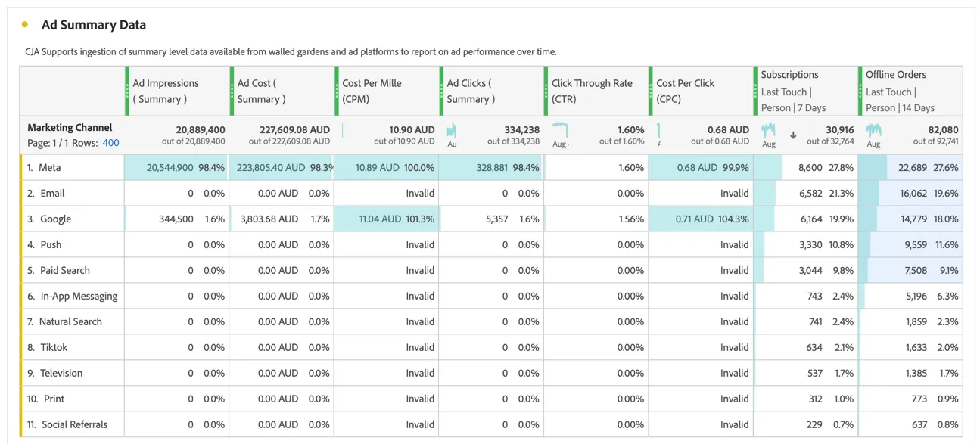Click the 0.71 AUD CPC cell for Google
This screenshot has height=444, width=980.
click(700, 219)
